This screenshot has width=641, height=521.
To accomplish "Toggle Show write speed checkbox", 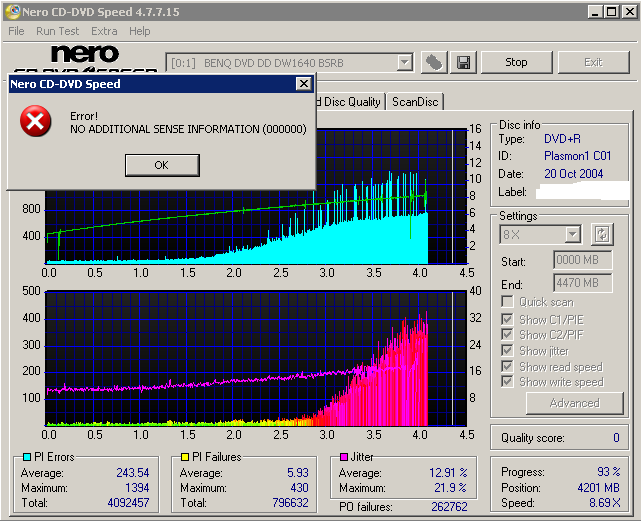I will pyautogui.click(x=507, y=382).
